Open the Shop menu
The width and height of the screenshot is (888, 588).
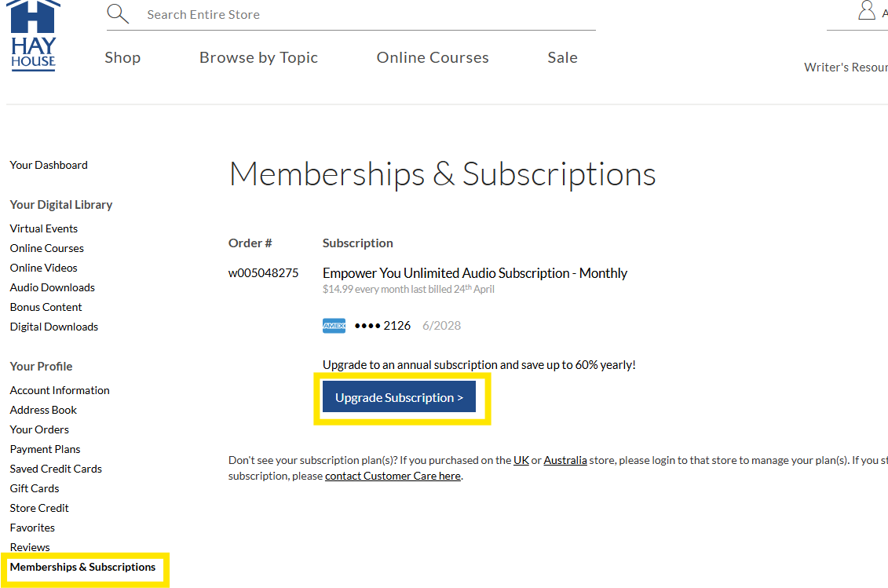[x=122, y=57]
